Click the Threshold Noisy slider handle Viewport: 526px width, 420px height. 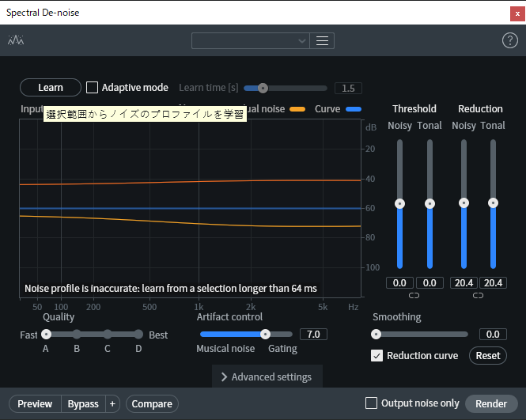pos(400,203)
